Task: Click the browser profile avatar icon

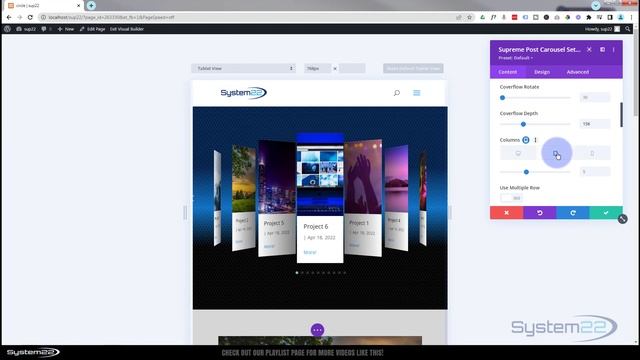Action: pyautogui.click(x=620, y=18)
